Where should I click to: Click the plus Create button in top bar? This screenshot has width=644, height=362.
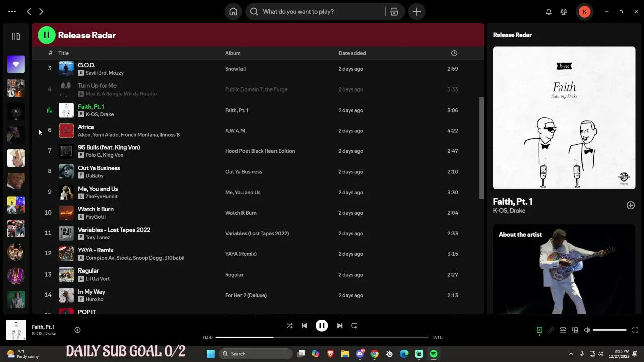coord(417,12)
